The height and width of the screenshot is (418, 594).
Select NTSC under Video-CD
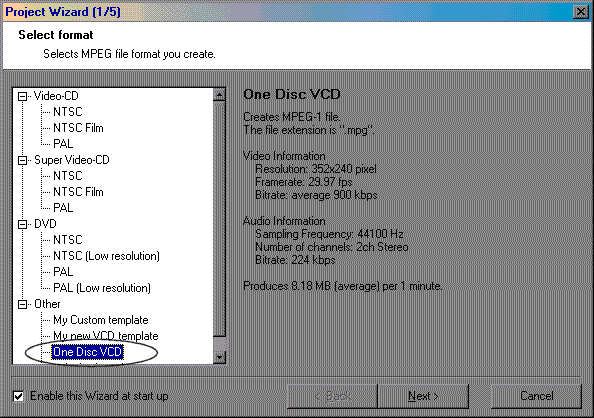pyautogui.click(x=67, y=112)
